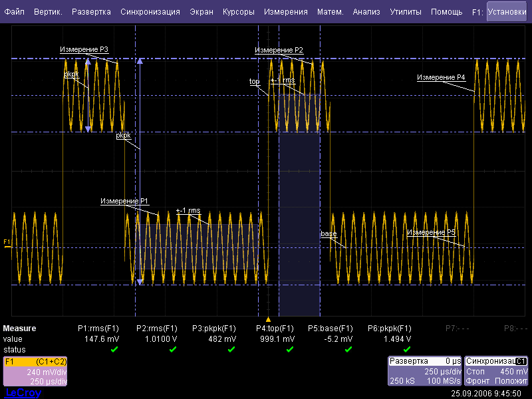
Task: Click the green status checkmark under P3:pkpk(F1)
Action: (231, 349)
